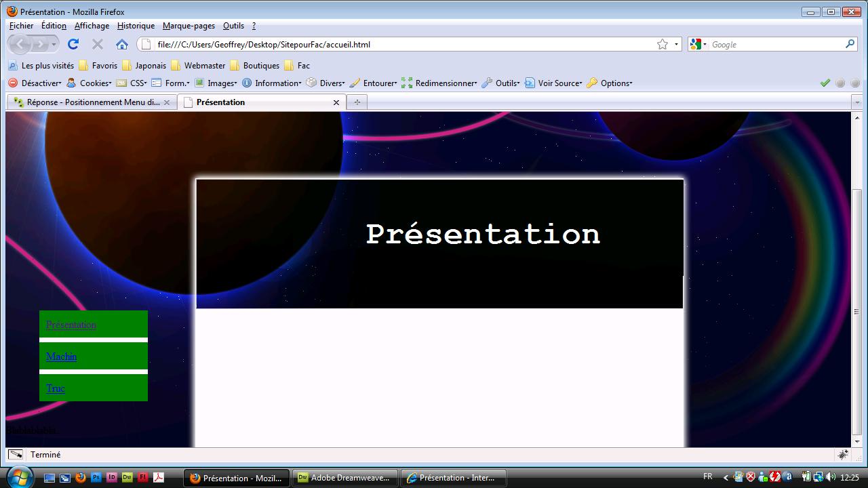Click the green checkmark validation icon
The height and width of the screenshot is (488, 868).
point(825,83)
